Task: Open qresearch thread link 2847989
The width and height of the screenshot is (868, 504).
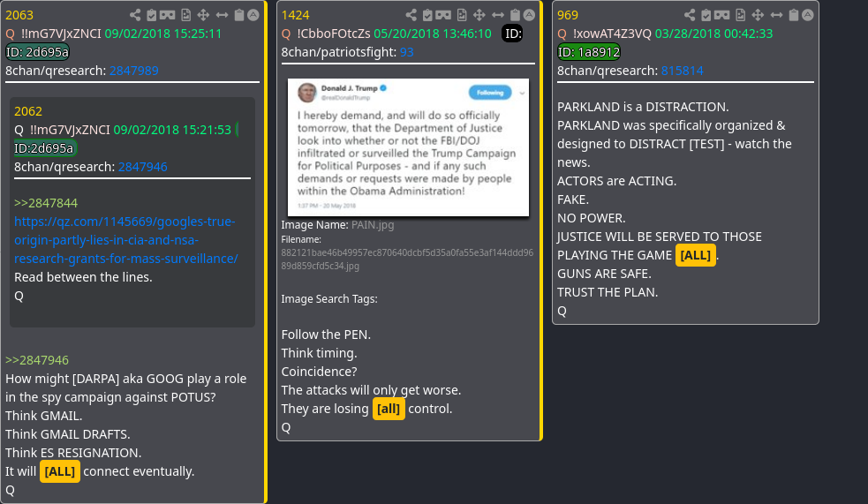Action: tap(134, 71)
